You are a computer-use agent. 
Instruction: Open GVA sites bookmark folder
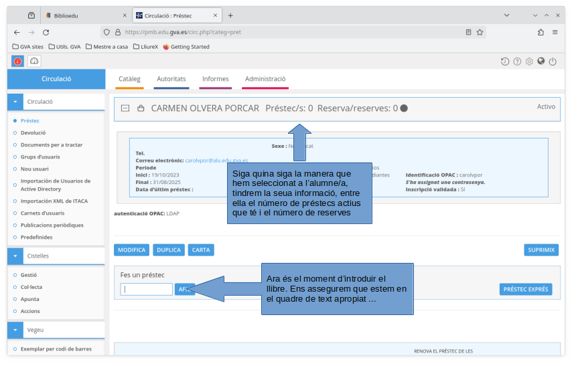pos(27,47)
